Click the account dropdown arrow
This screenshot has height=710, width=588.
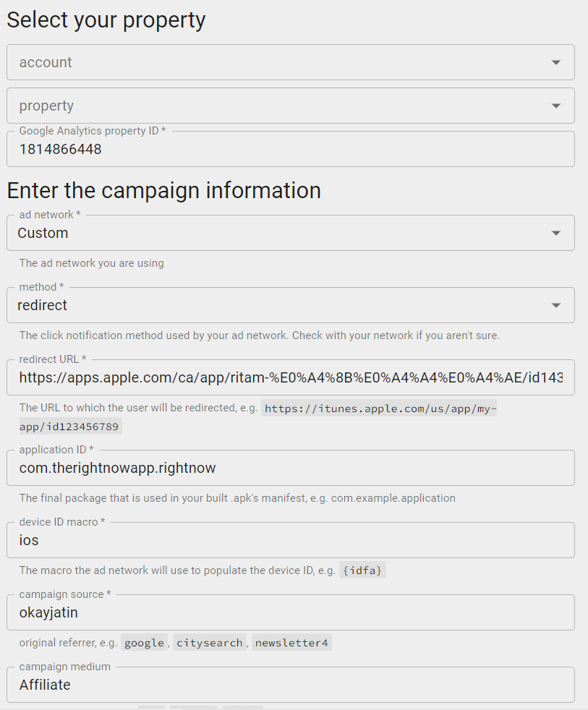(555, 63)
